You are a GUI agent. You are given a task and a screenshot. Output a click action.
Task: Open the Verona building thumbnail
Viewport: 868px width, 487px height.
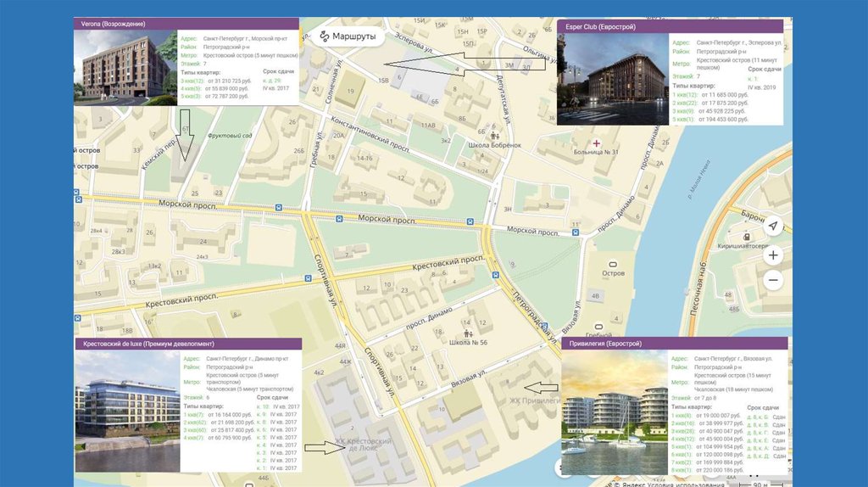point(125,69)
